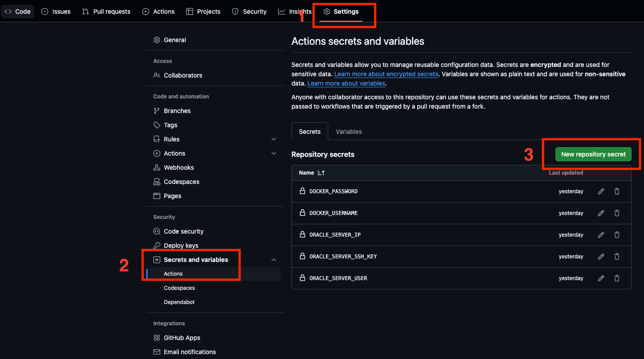Sort secrets by Name column header
The width and height of the screenshot is (644, 359).
306,173
